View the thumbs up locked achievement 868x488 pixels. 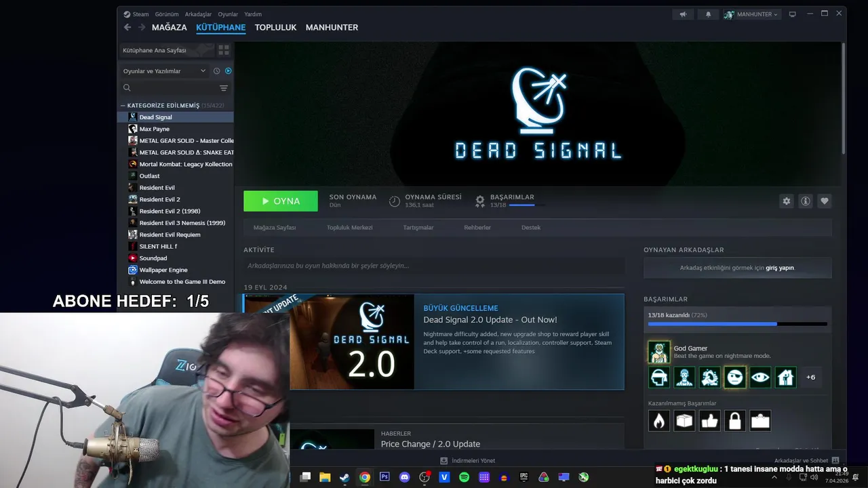click(x=709, y=421)
